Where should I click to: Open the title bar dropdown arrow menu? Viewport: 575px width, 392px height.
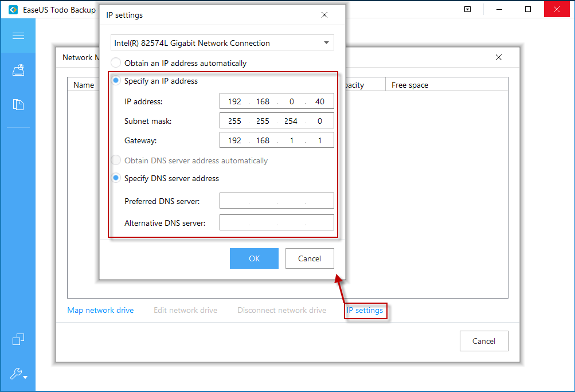tap(468, 9)
